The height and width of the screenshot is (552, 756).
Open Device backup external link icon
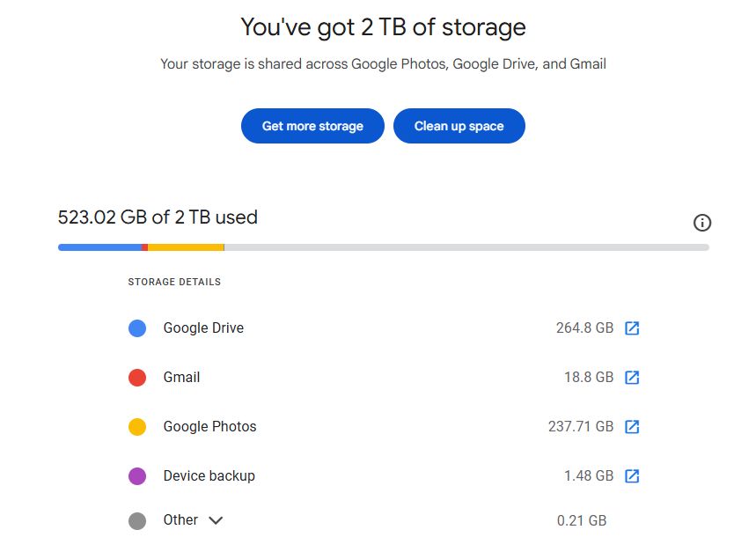[x=632, y=476]
